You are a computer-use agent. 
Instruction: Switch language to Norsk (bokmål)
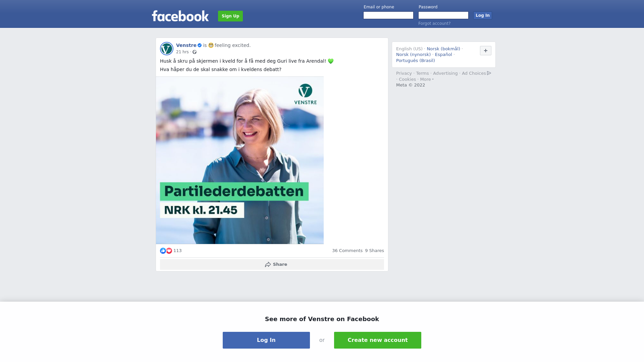click(443, 49)
